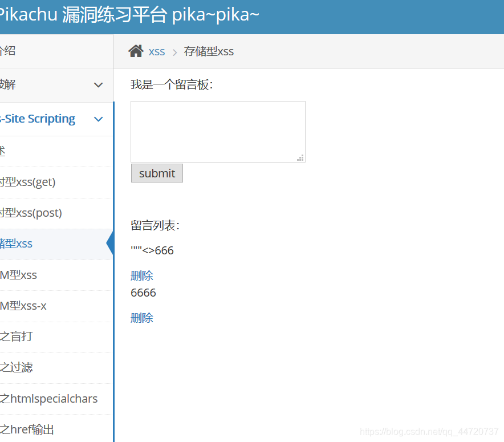Click the 留言列表 heading
Image resolution: width=504 pixels, height=442 pixels.
coord(155,225)
